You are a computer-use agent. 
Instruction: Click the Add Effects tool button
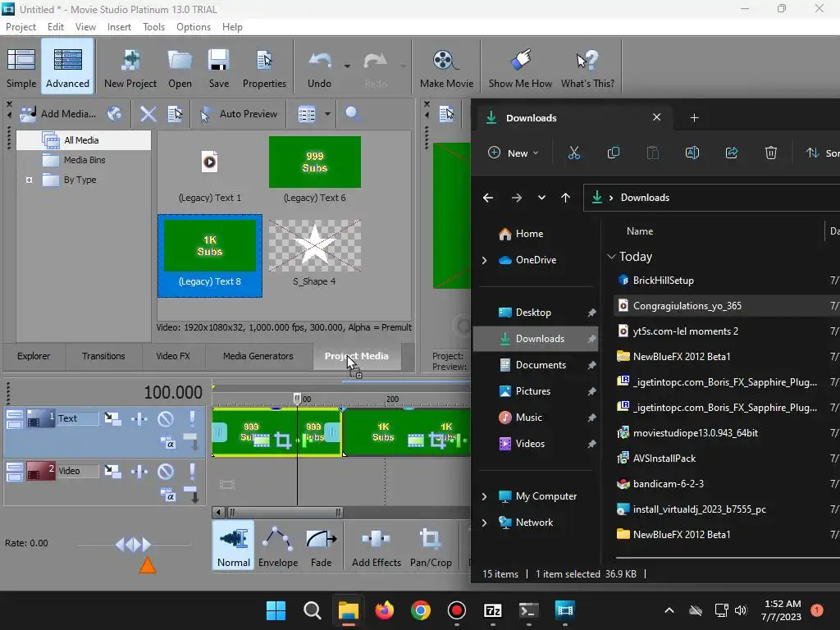pos(376,547)
